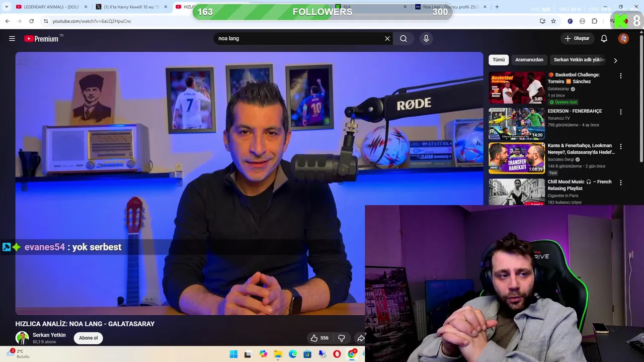
Task: Open options menu for EDERSON video
Action: 621,112
